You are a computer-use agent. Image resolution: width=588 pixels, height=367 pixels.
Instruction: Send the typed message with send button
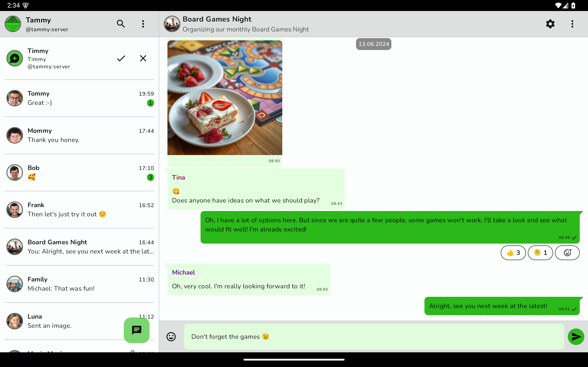(x=576, y=336)
